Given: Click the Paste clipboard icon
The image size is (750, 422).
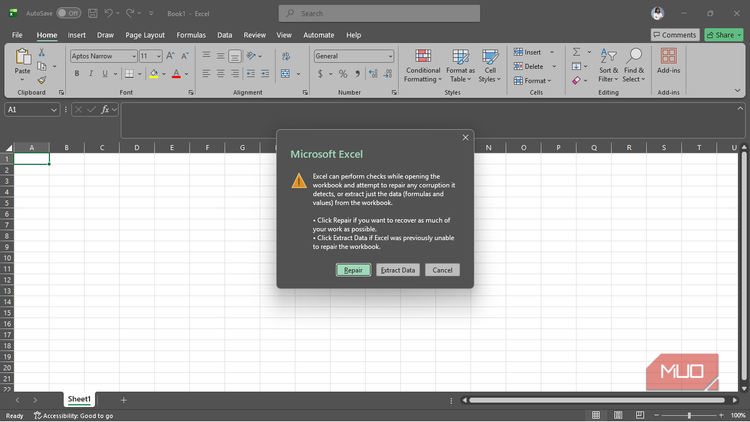Looking at the screenshot, I should [x=22, y=57].
